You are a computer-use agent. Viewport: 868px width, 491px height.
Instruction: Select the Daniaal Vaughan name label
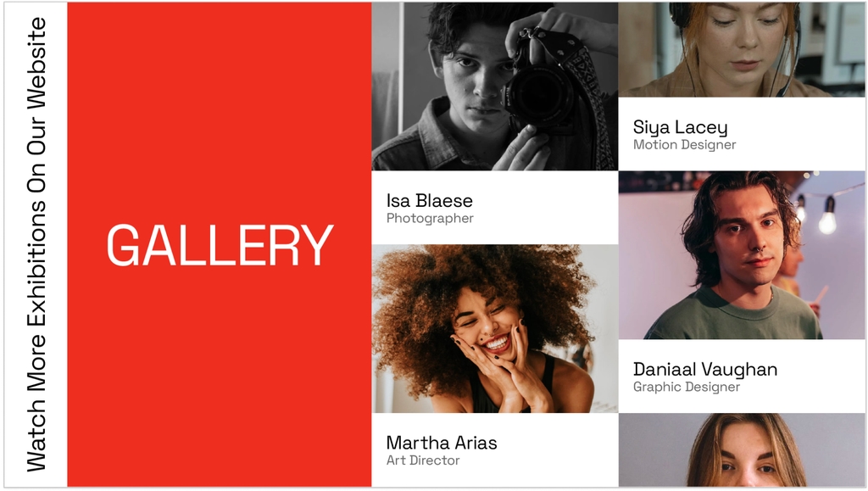click(x=705, y=369)
